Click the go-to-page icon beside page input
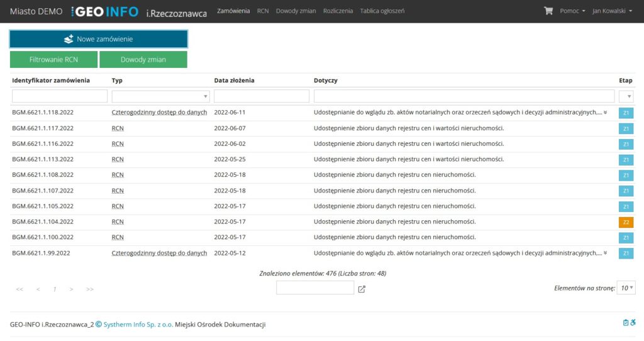Viewport: 644px width, 341px height. 362,289
